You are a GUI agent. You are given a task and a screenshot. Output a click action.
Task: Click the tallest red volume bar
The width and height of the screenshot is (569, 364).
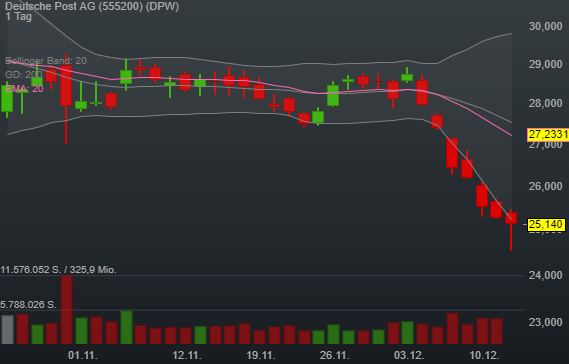pos(66,310)
